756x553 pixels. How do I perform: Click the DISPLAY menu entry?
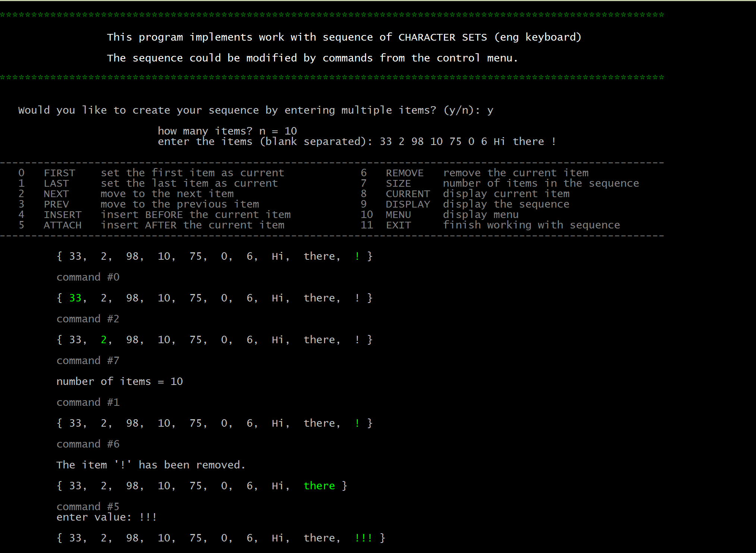point(407,205)
